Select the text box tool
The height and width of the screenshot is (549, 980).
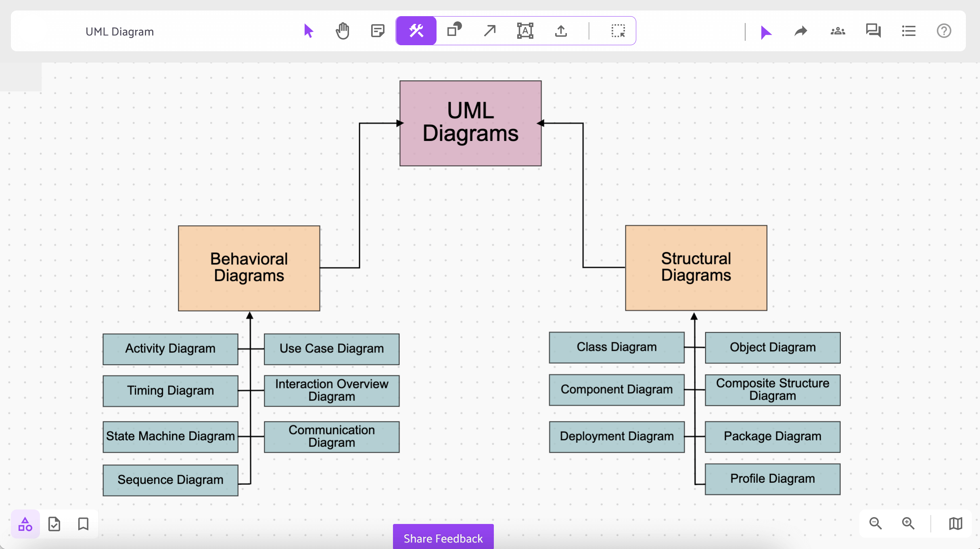525,31
